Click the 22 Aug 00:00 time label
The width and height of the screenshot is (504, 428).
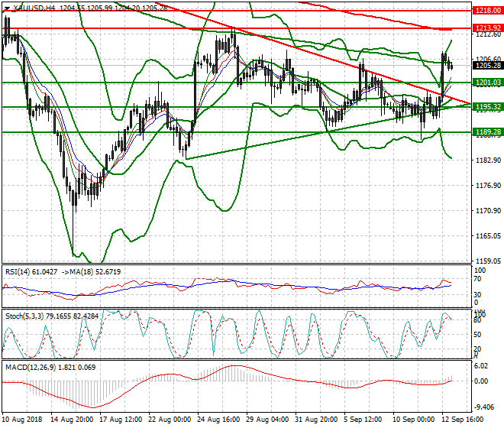point(170,420)
